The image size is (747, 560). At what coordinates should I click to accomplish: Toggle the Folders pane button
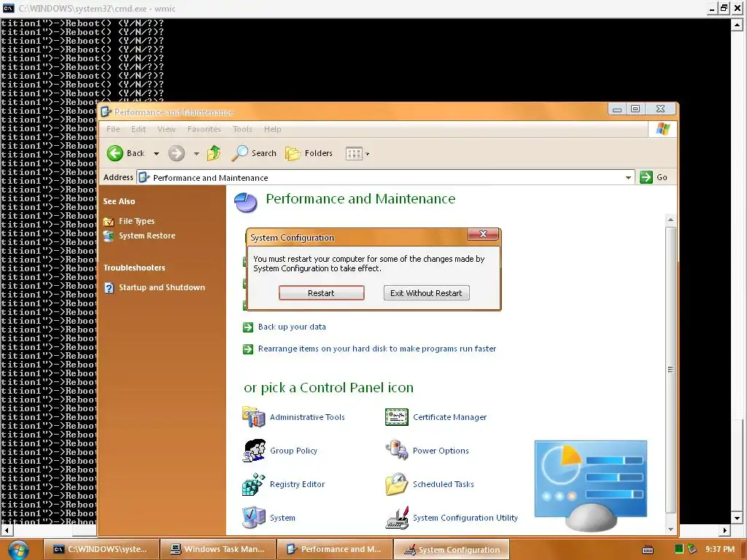(309, 153)
